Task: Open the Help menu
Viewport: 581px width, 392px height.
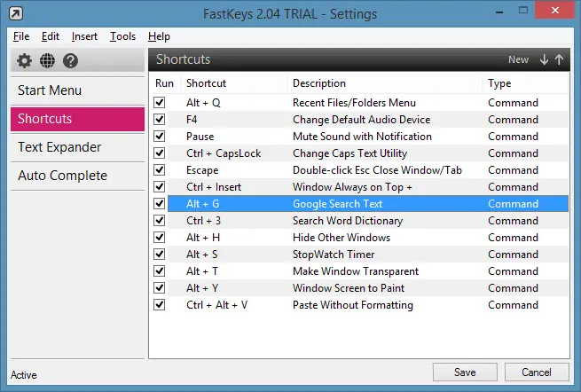Action: pyautogui.click(x=159, y=36)
